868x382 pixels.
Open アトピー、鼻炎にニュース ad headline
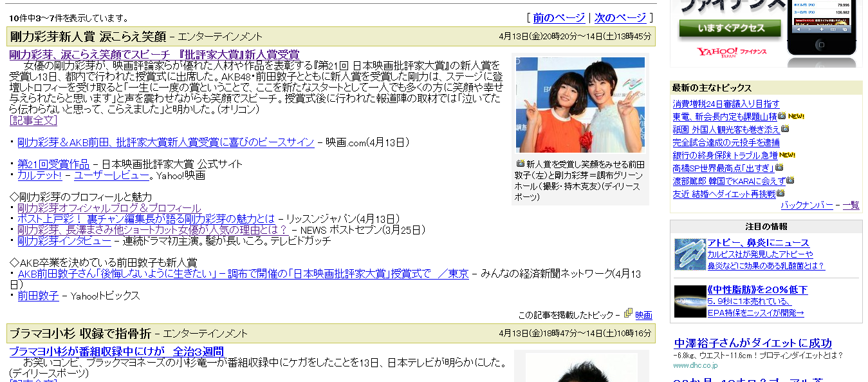758,243
